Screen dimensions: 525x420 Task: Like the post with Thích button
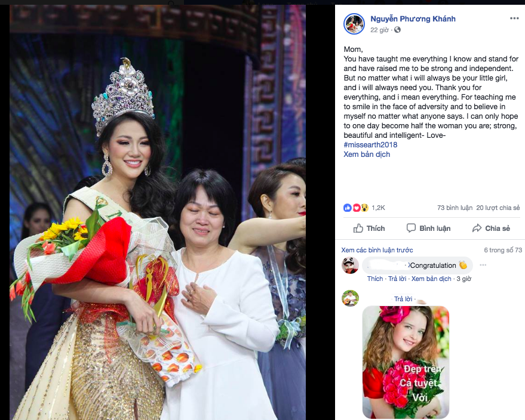point(369,228)
